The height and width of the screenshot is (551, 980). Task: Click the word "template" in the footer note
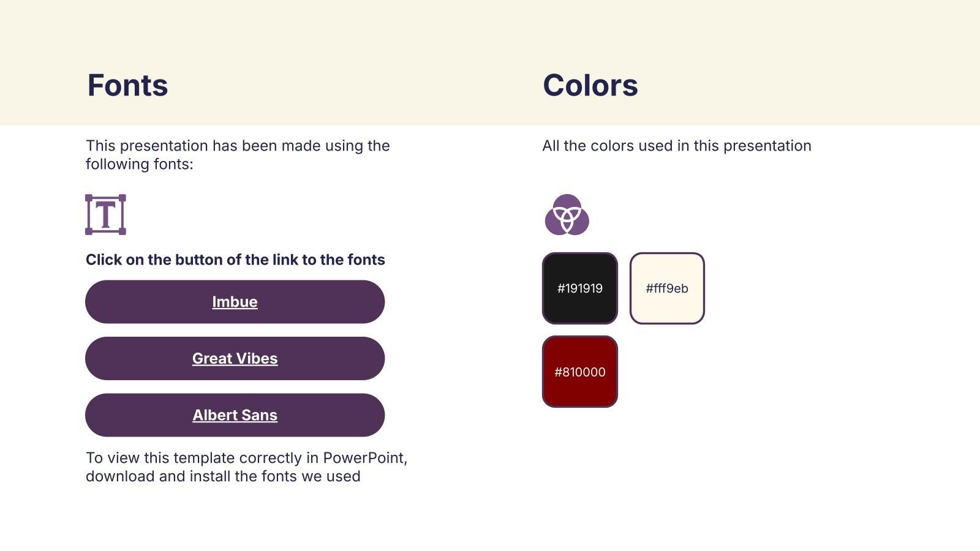(x=205, y=458)
